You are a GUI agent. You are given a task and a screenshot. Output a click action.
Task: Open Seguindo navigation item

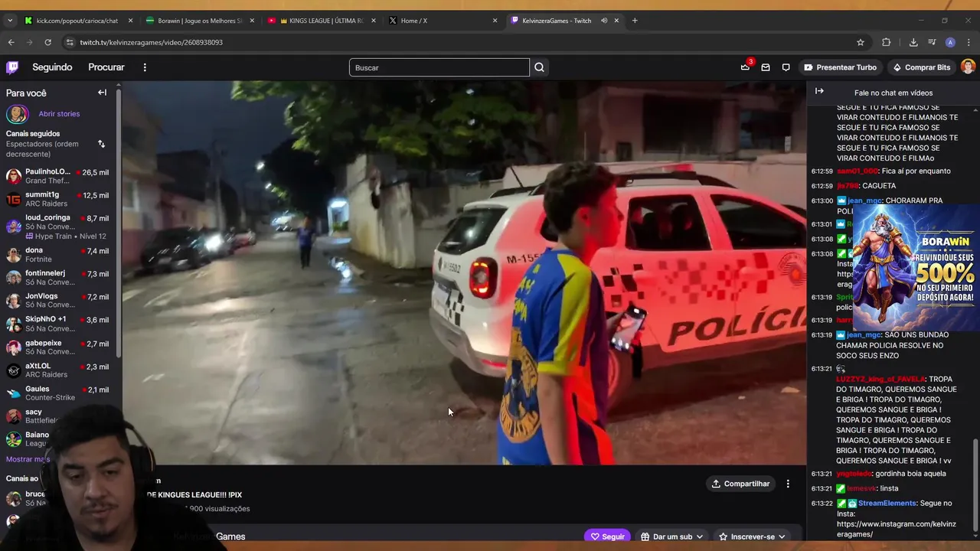(x=52, y=67)
